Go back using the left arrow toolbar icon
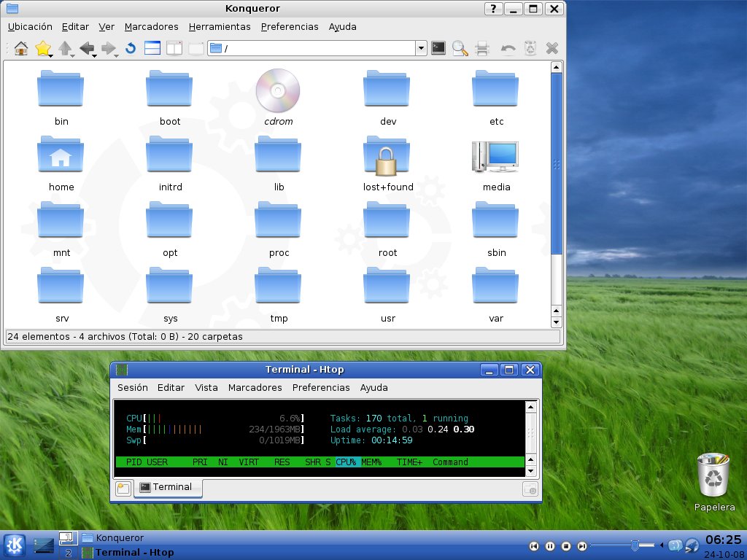The image size is (747, 560). (87, 48)
